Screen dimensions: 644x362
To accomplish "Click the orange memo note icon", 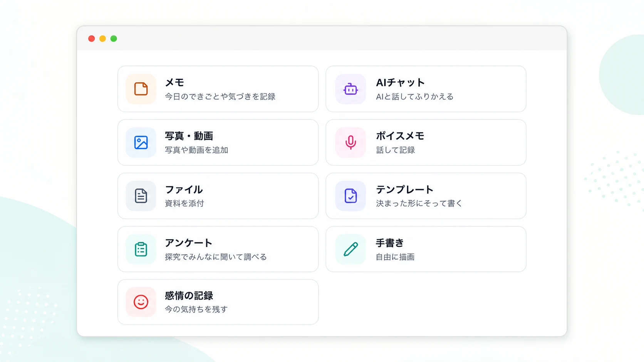I will click(141, 89).
